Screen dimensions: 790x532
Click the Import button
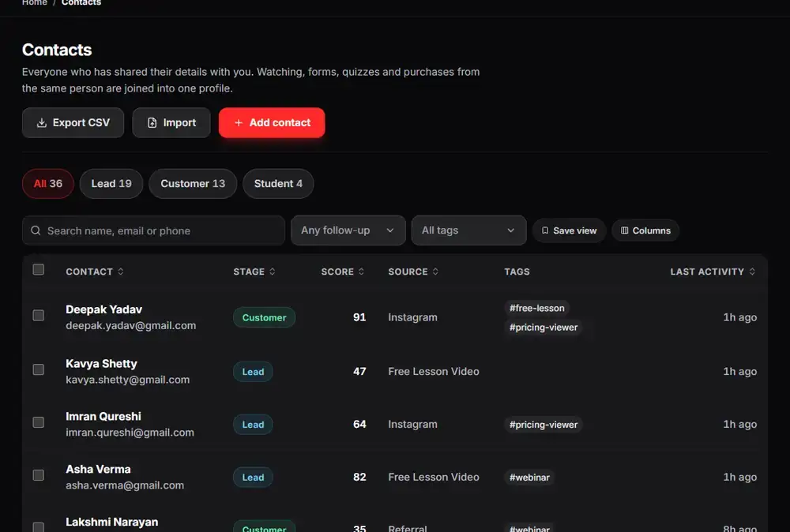pyautogui.click(x=171, y=123)
